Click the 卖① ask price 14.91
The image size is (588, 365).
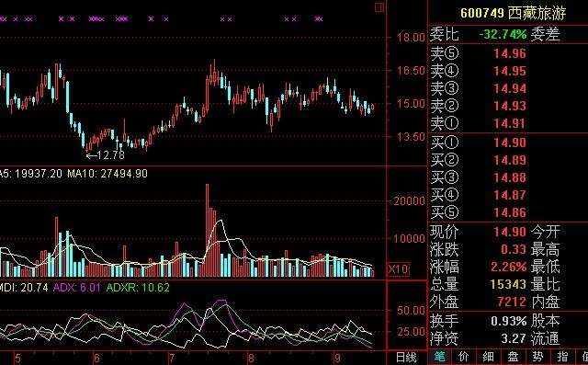[x=510, y=123]
